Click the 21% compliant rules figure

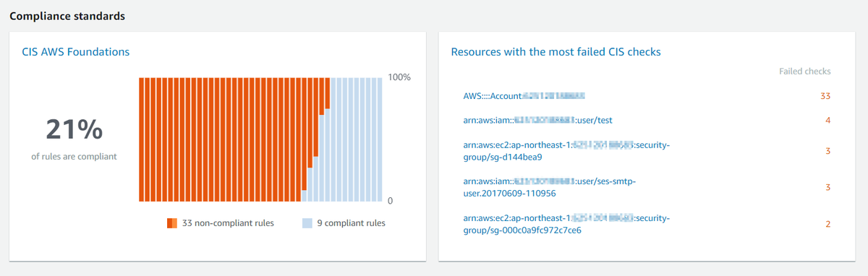(74, 129)
